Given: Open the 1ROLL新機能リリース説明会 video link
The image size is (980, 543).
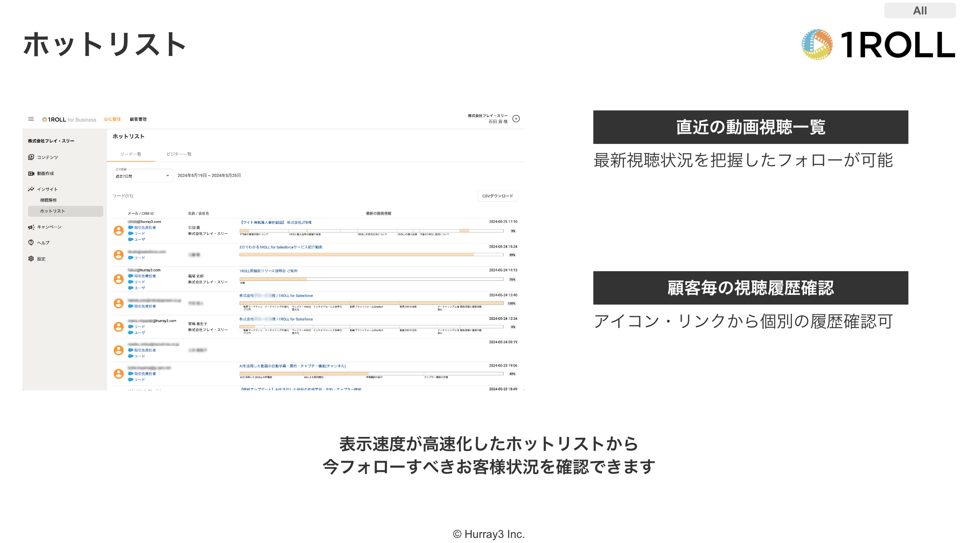Looking at the screenshot, I should click(x=268, y=271).
